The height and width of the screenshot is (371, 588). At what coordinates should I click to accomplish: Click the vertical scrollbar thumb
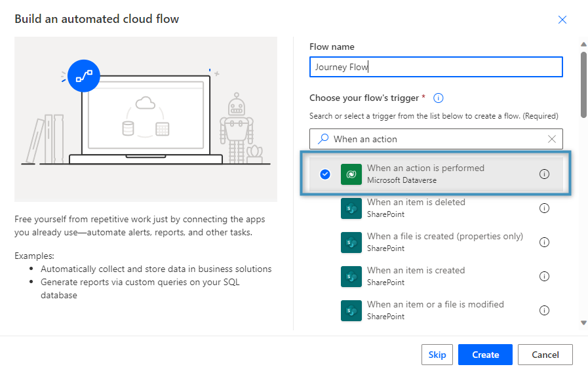(583, 85)
